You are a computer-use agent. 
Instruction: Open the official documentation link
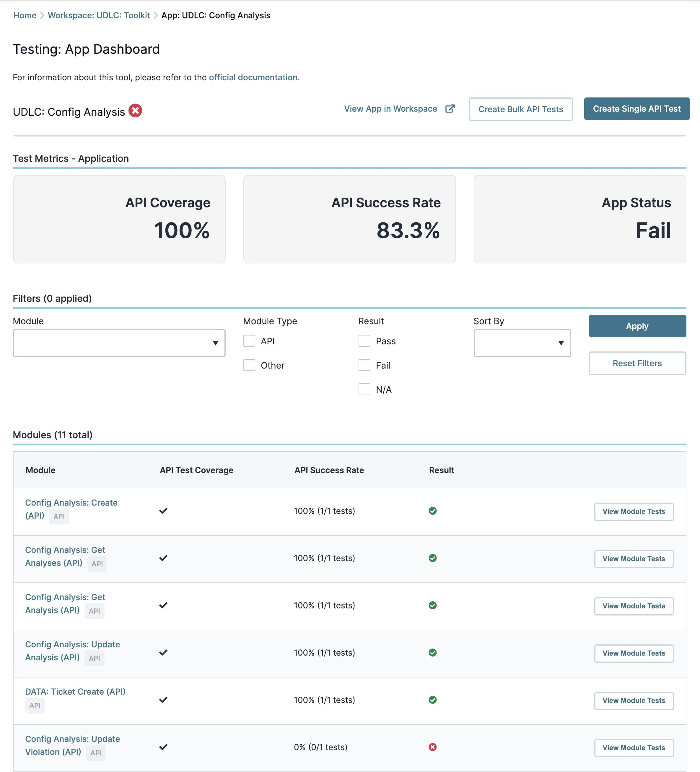coord(254,77)
